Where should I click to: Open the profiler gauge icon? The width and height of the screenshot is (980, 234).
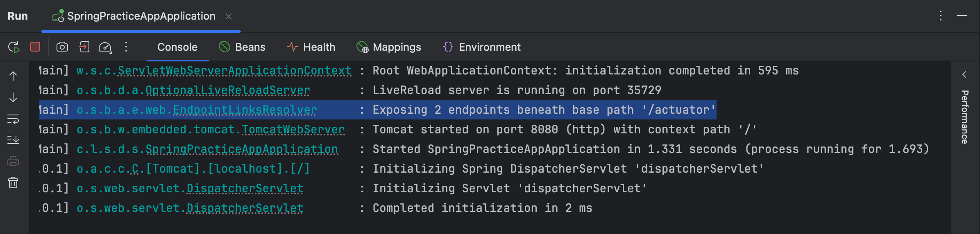click(x=105, y=47)
